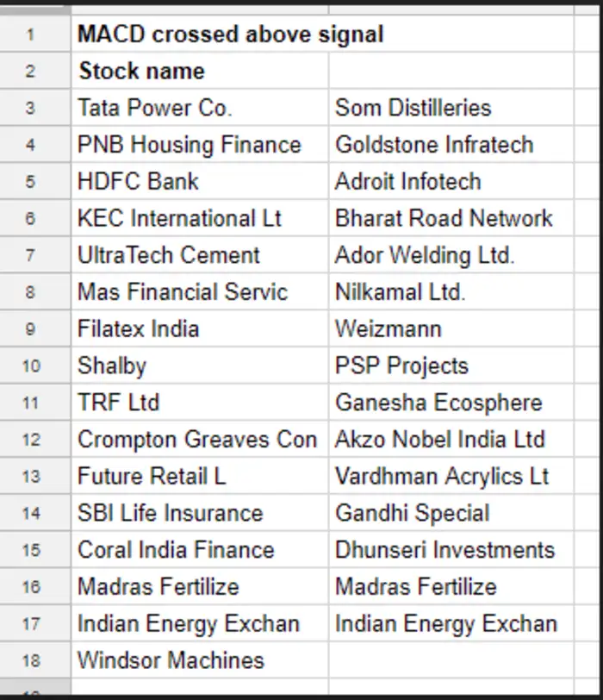The height and width of the screenshot is (700, 603).
Task: Click the Dhunseri Investments cell
Action: point(445,550)
